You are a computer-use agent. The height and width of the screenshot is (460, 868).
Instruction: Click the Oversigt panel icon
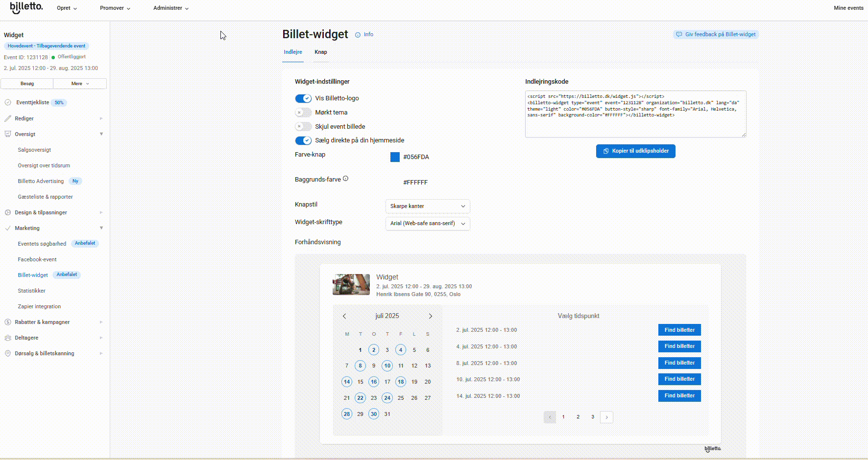[8, 134]
